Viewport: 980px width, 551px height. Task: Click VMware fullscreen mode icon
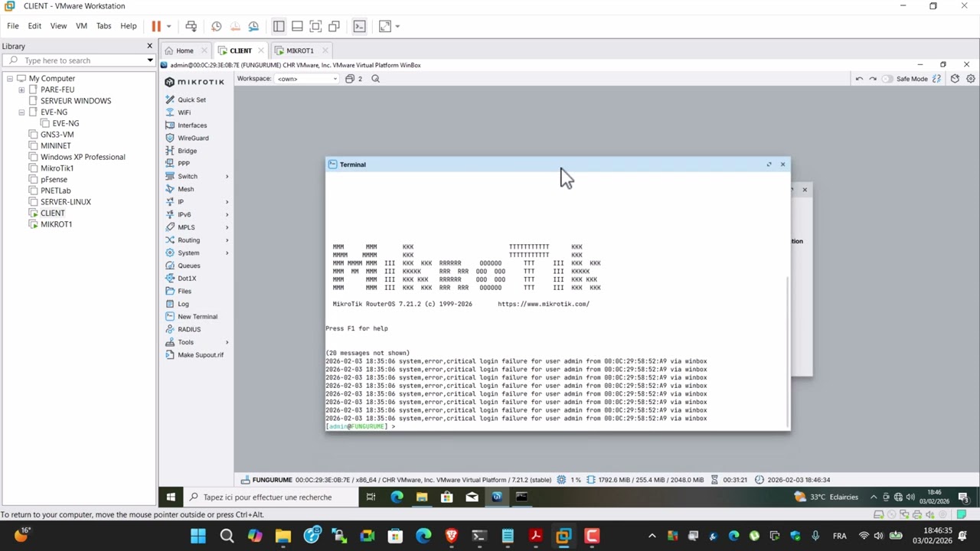315,26
